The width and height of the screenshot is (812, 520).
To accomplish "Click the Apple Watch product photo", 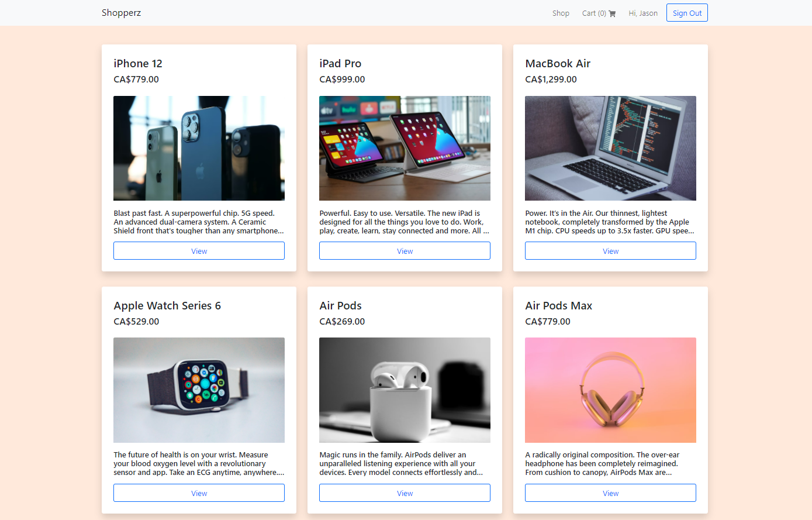I will [x=199, y=390].
